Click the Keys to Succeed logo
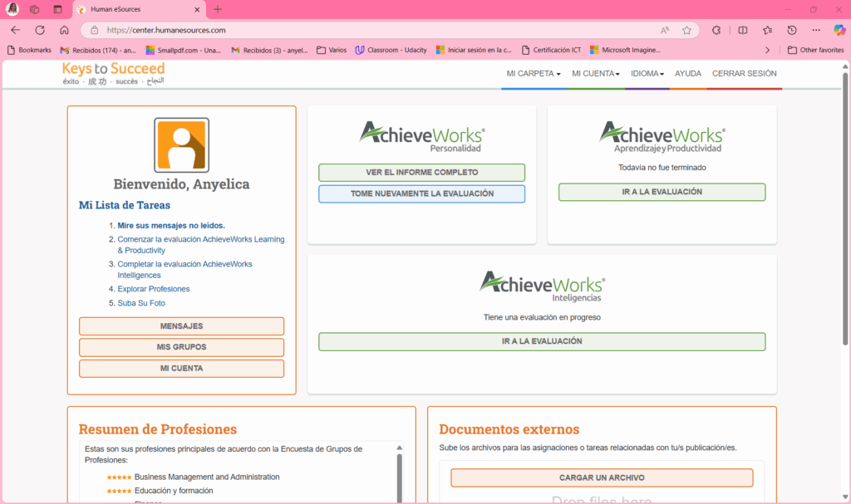The height and width of the screenshot is (504, 851). coord(113,73)
